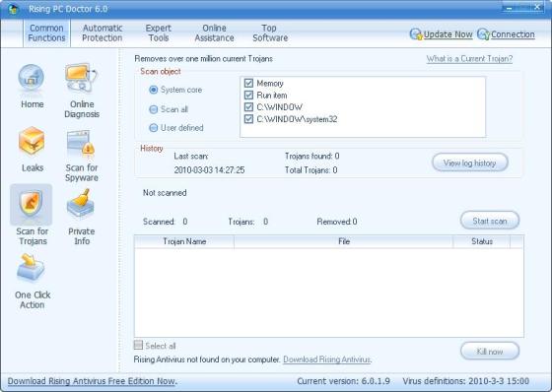This screenshot has width=552, height=392.
Task: Open One Click Action icon
Action: tap(31, 268)
